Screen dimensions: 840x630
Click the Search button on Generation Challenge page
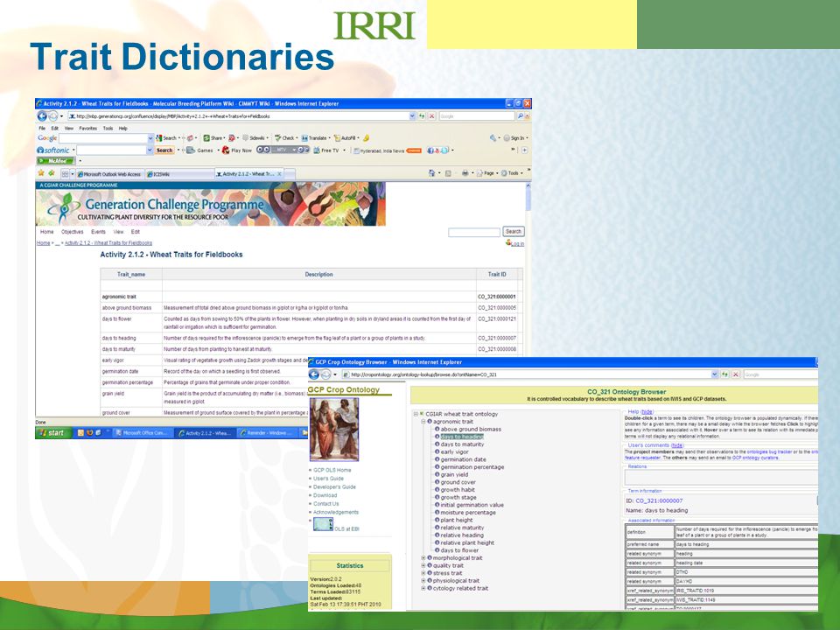(514, 232)
